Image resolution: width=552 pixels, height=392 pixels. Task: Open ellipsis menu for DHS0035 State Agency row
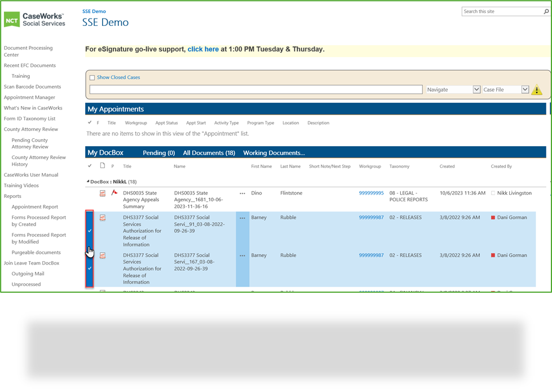242,193
